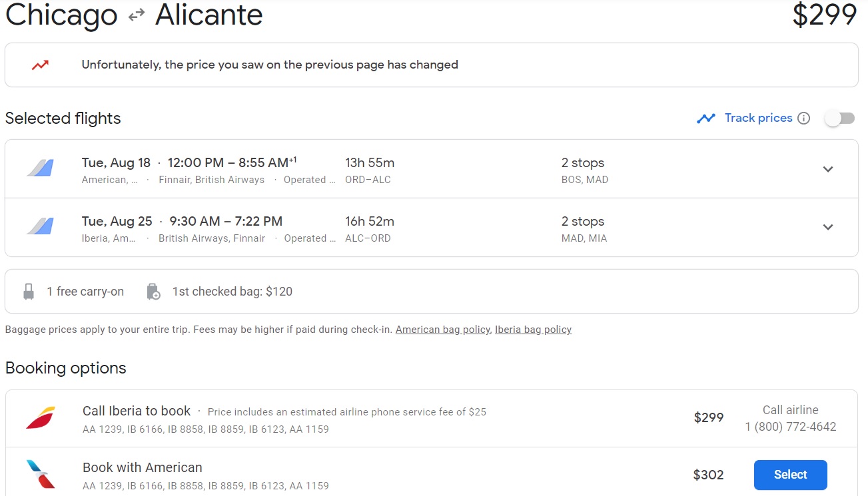Open the American bag policy link
Viewport: 868px width, 496px height.
[x=442, y=330]
